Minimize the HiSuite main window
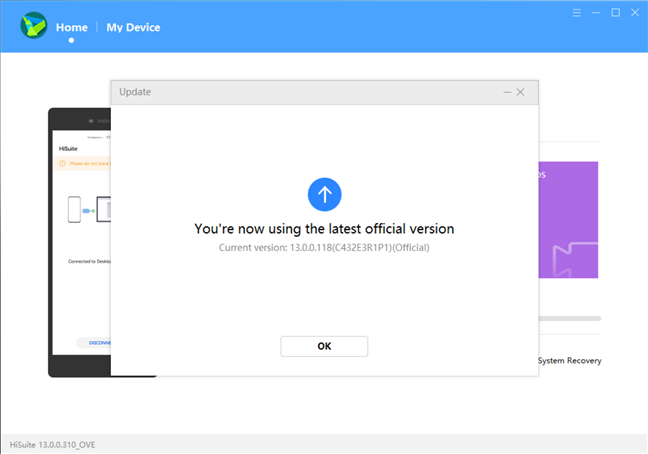 pos(596,13)
